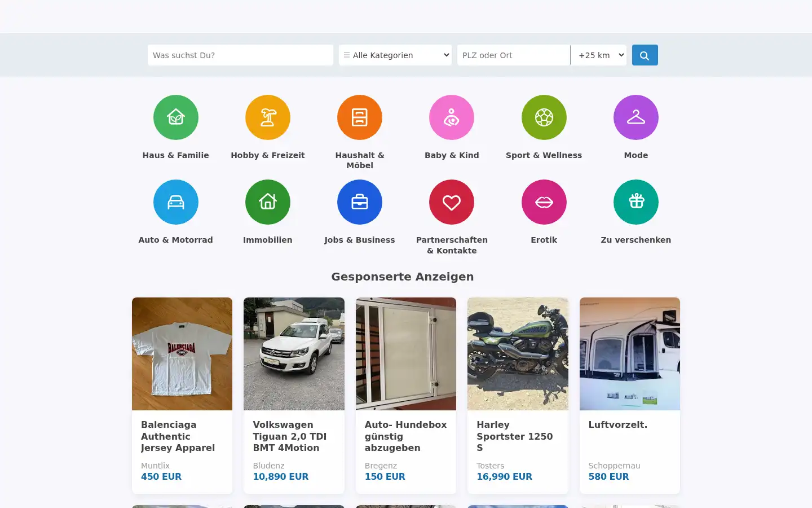Click the Baby & Kind label
The height and width of the screenshot is (508, 812).
click(452, 155)
